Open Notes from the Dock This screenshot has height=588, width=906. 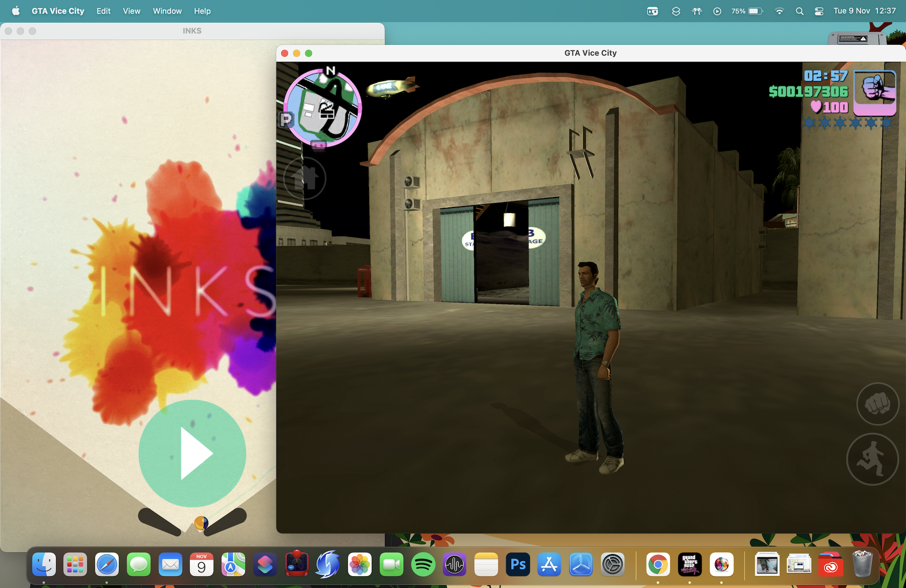click(x=486, y=564)
